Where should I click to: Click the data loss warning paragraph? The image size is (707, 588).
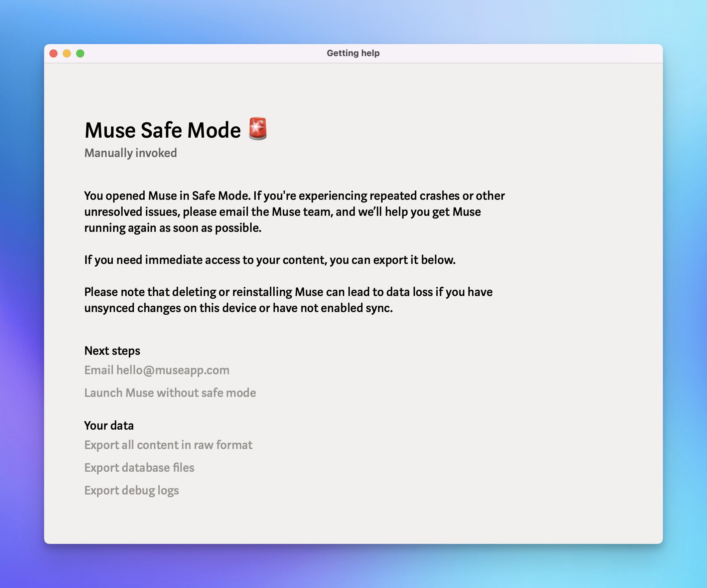[x=289, y=300]
